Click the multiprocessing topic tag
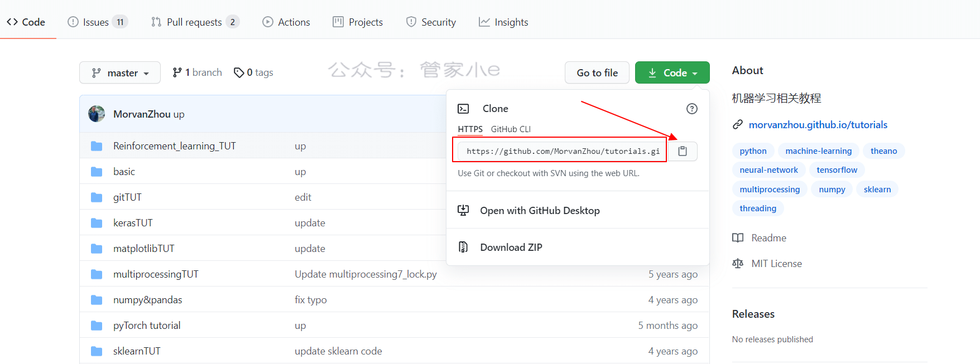 click(x=770, y=190)
